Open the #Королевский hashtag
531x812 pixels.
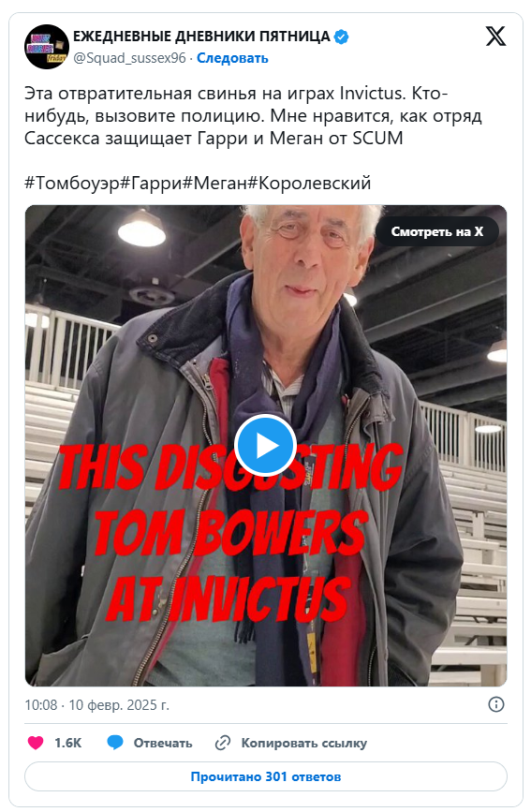tap(310, 184)
